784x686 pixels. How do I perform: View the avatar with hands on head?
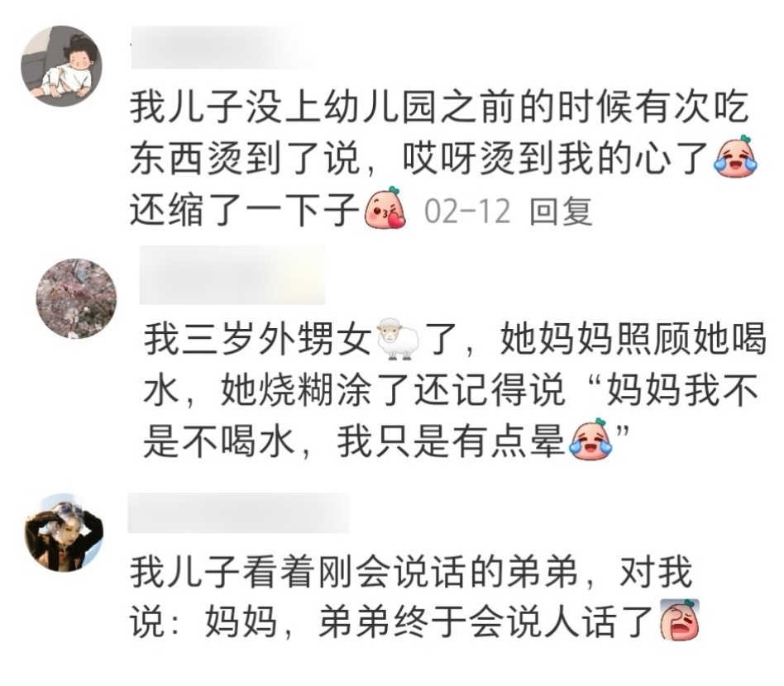pyautogui.click(x=64, y=533)
